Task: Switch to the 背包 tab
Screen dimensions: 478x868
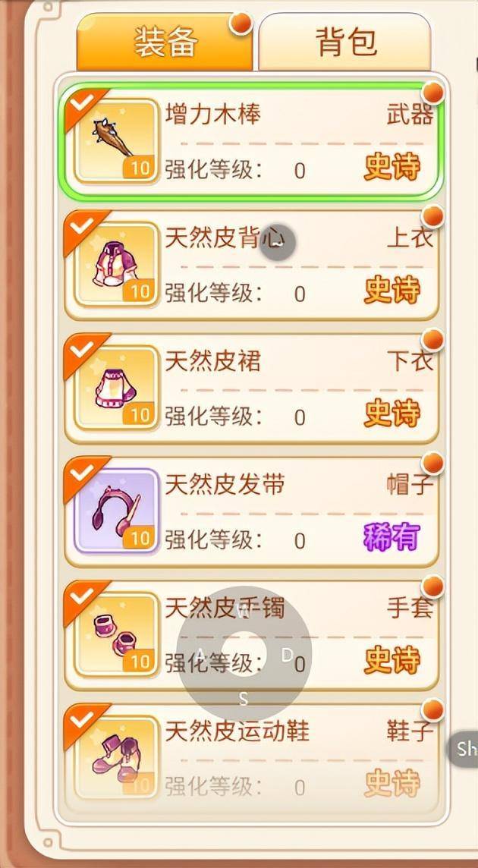Action: coord(345,42)
